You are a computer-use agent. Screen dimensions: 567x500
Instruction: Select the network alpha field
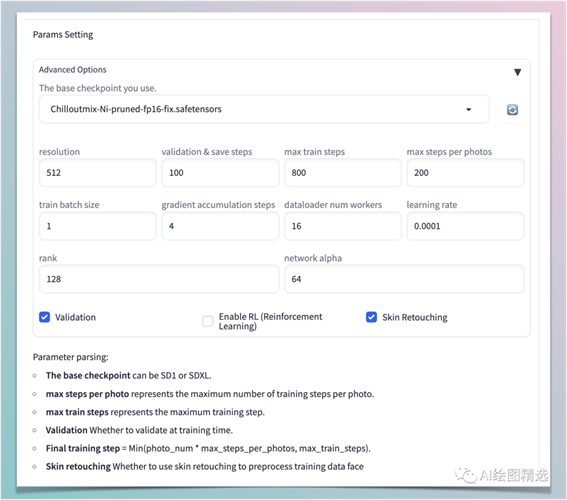tap(404, 279)
